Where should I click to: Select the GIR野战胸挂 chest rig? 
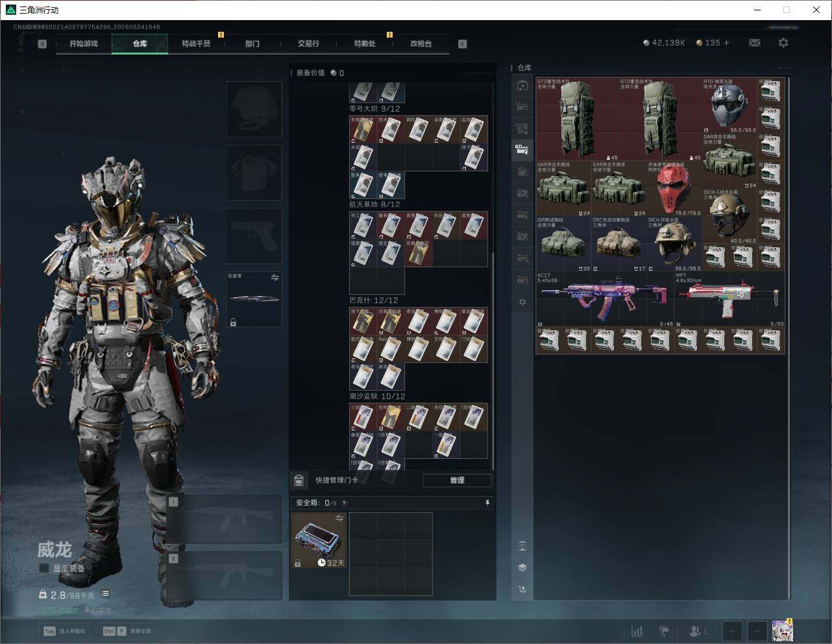(x=564, y=244)
